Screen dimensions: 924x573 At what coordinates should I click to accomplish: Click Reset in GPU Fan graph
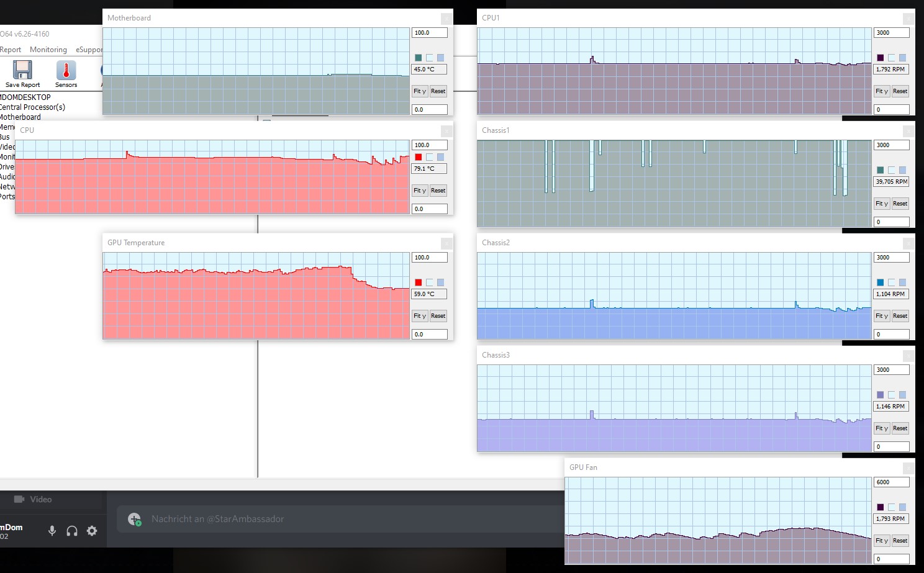[x=900, y=541]
